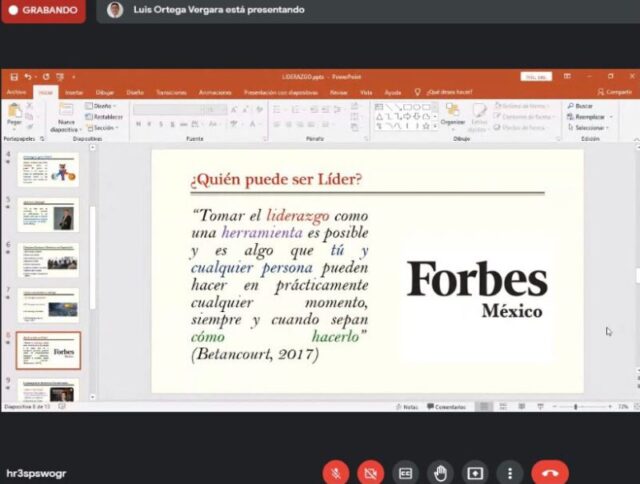Open Presentación con diapositivas tab
This screenshot has width=640, height=484.
tap(281, 93)
